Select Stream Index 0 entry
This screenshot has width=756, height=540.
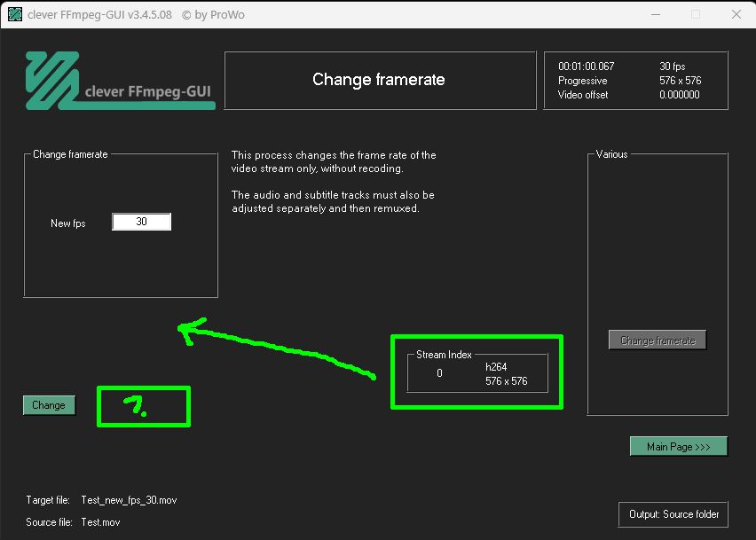[439, 373]
